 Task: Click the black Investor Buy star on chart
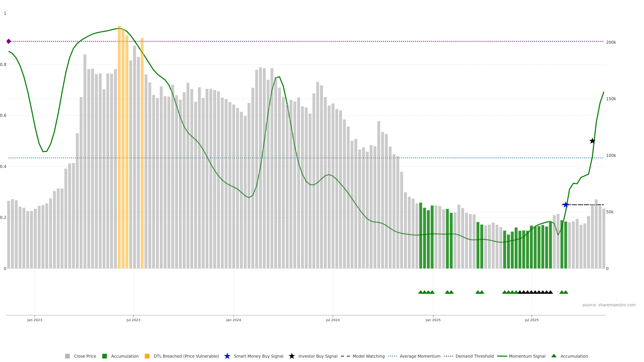pyautogui.click(x=592, y=141)
